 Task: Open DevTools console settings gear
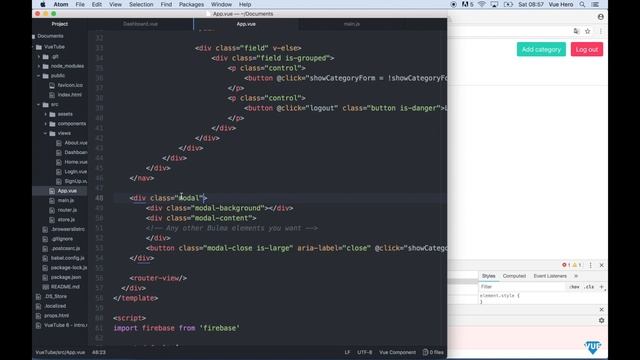(601, 321)
